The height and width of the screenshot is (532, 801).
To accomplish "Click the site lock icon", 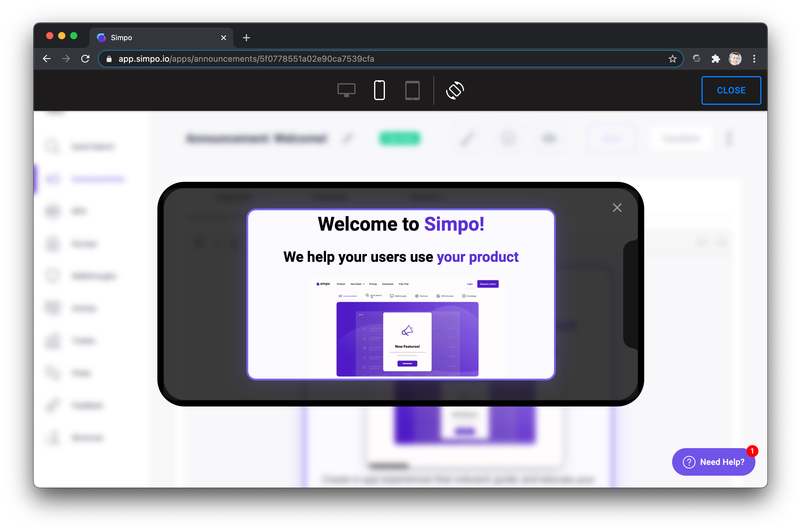I will pos(109,59).
